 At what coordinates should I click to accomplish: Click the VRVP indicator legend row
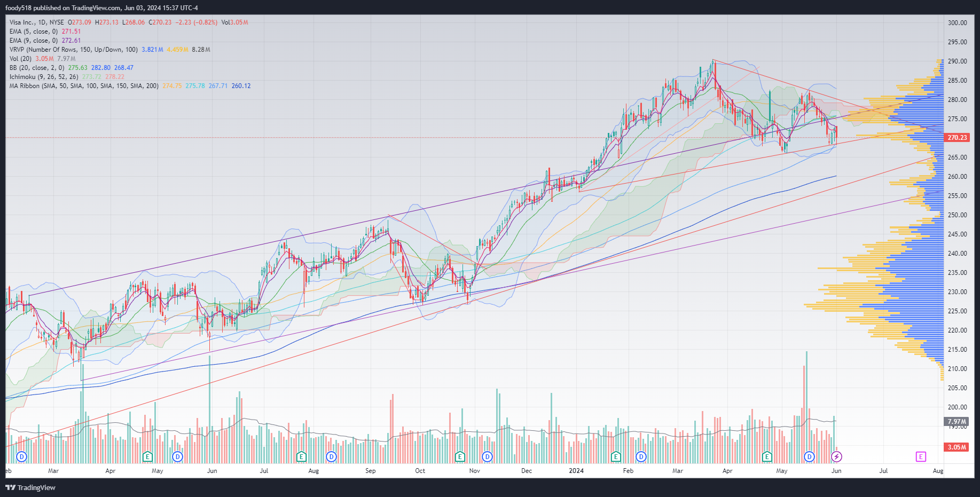[x=73, y=50]
